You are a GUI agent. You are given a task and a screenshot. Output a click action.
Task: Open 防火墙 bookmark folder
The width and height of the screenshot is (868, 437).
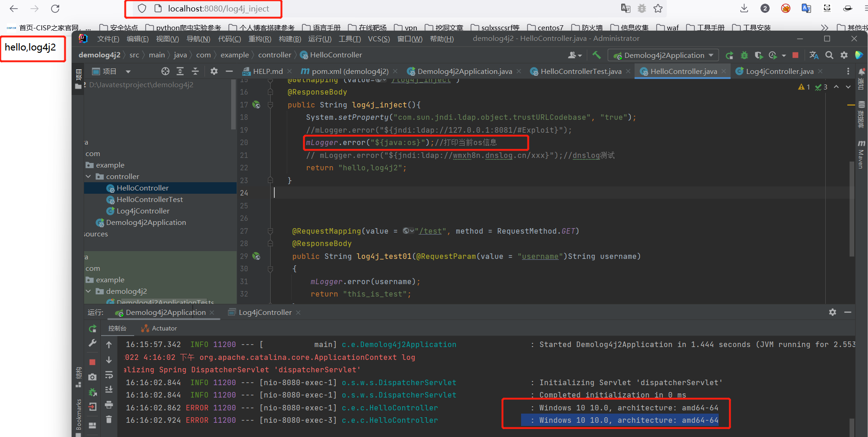(x=586, y=28)
